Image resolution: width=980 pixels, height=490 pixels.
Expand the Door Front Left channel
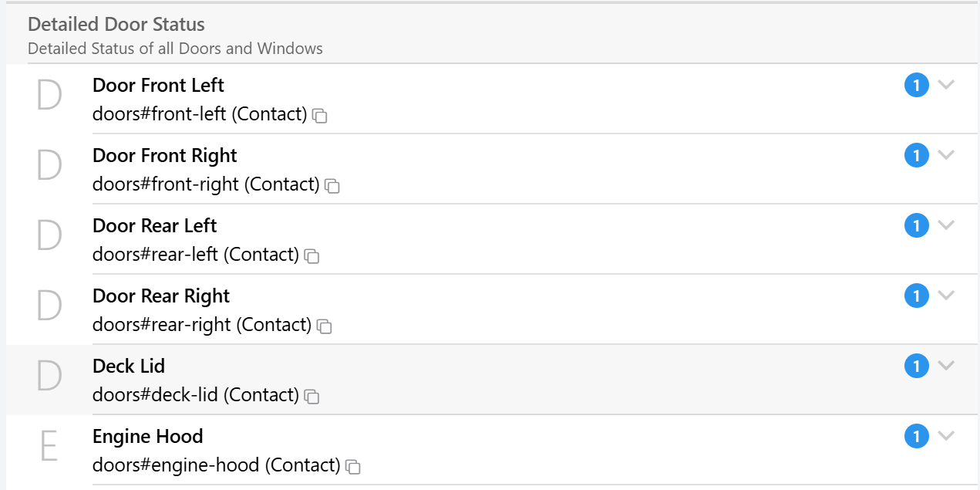point(947,85)
